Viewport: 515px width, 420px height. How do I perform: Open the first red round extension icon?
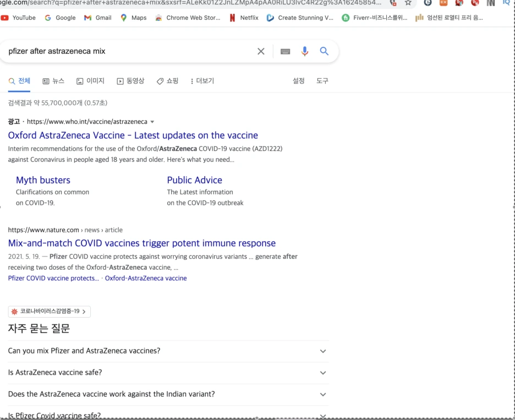[x=459, y=3]
